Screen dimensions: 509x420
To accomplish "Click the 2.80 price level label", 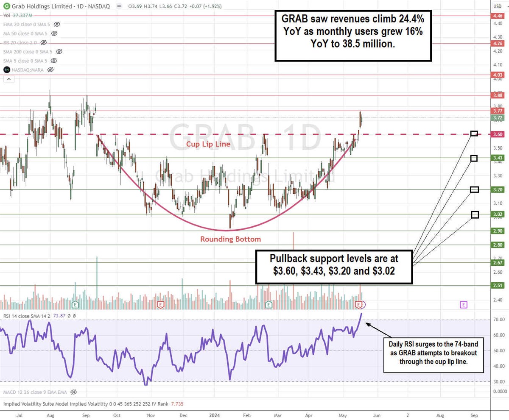I will 498,245.
